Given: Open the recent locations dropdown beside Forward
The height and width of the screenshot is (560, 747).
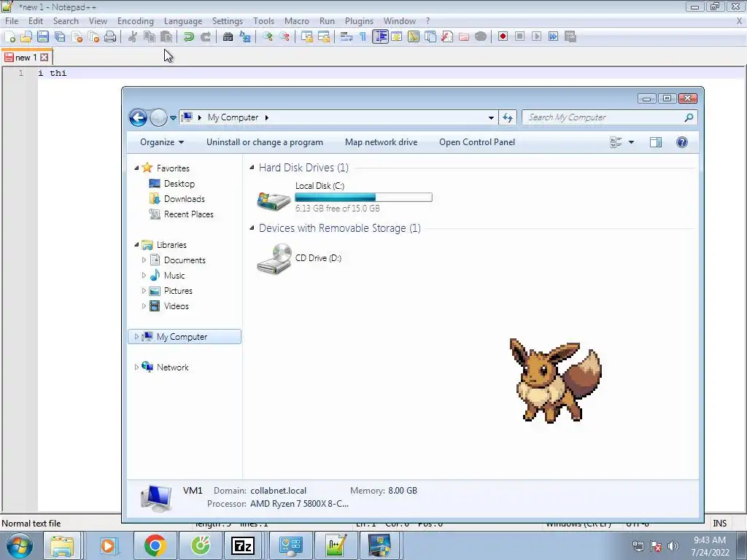Looking at the screenshot, I should 173,117.
